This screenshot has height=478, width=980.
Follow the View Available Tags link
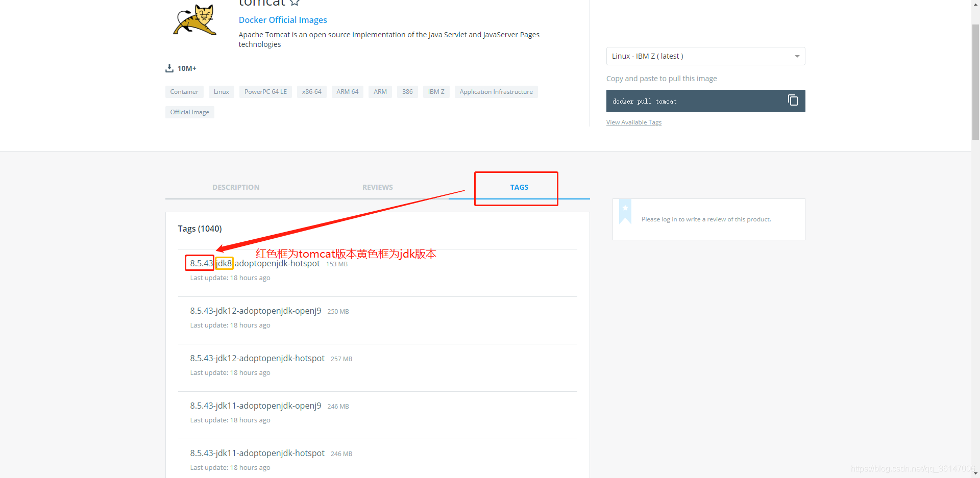633,122
